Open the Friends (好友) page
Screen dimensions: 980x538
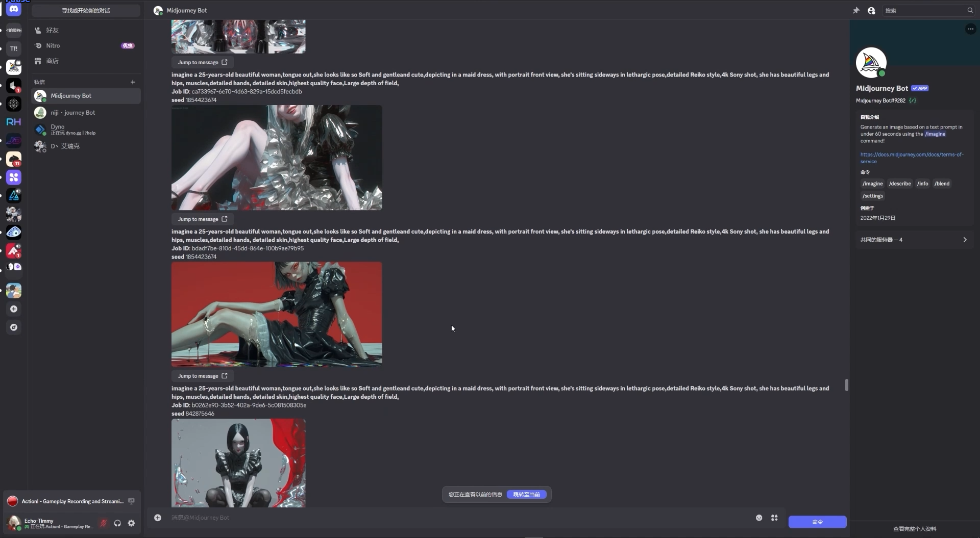tap(86, 31)
